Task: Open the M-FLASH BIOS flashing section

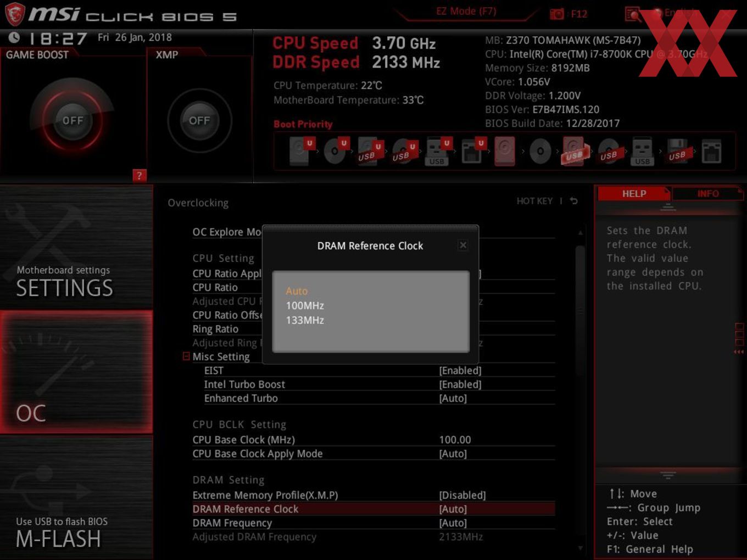Action: [76, 497]
